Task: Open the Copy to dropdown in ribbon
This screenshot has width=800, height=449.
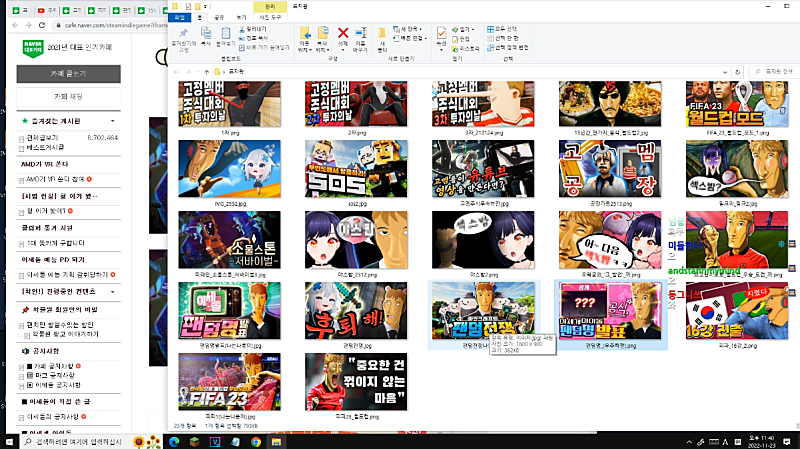Action: click(x=325, y=38)
